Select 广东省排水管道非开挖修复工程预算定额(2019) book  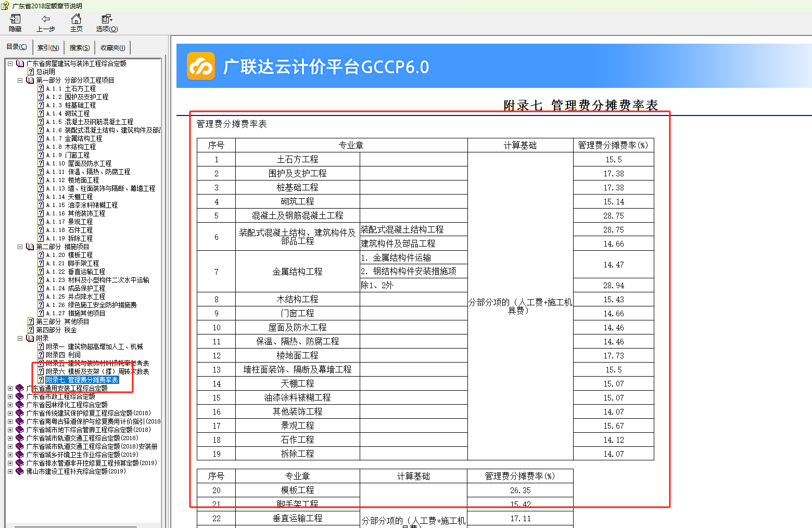pyautogui.click(x=92, y=463)
